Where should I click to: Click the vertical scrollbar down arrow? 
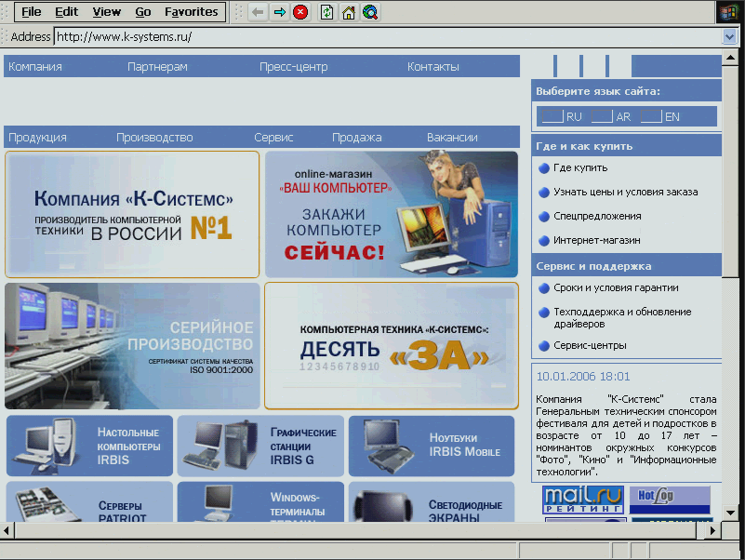point(730,513)
